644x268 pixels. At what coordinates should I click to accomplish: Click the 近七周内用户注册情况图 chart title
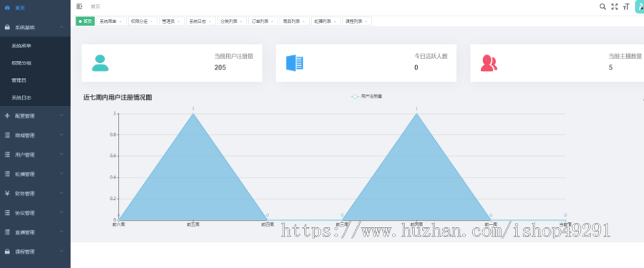point(118,97)
